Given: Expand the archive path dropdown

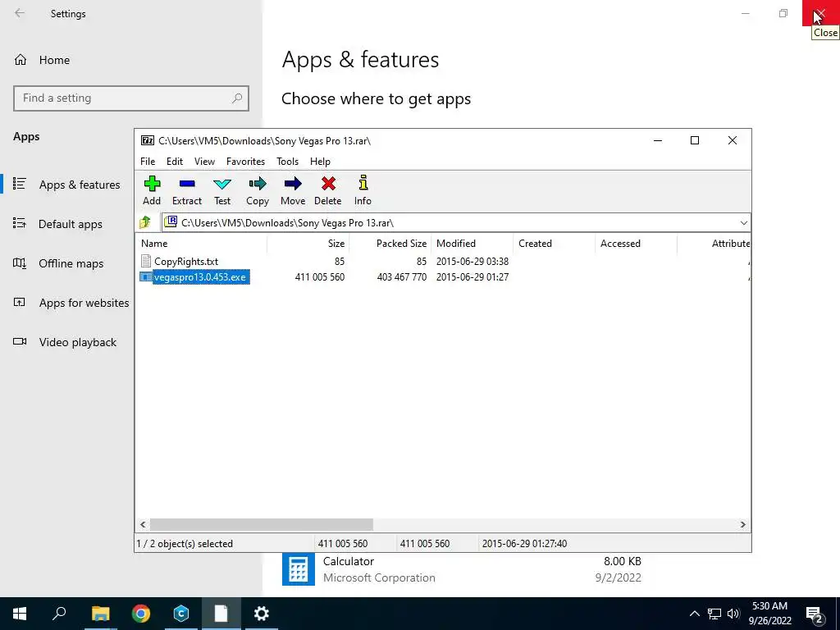Looking at the screenshot, I should coord(743,223).
